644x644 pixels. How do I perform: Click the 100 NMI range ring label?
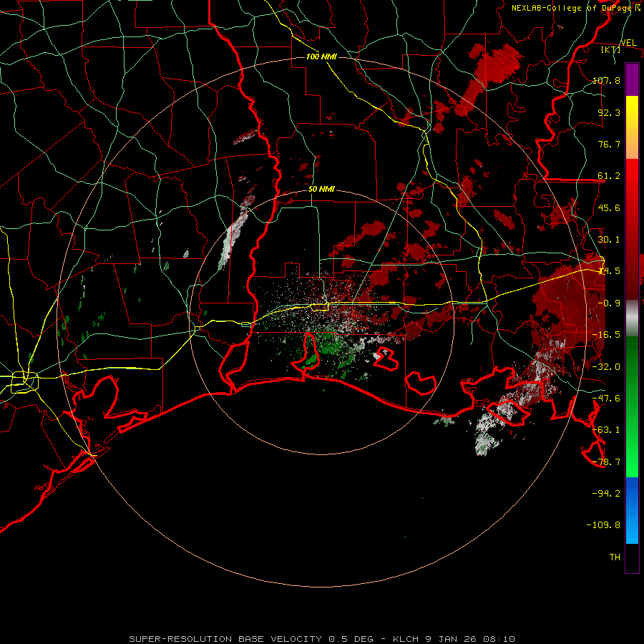[321, 57]
